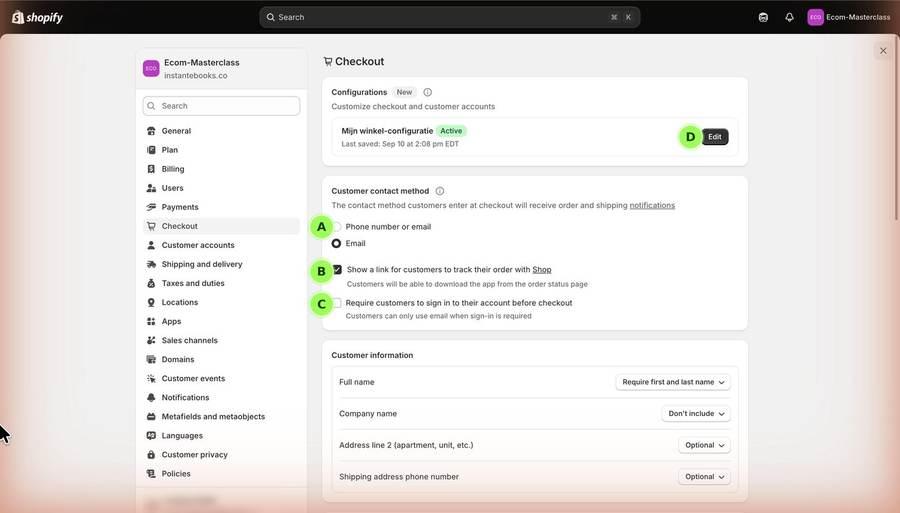Click the Locations pin icon
Screen dimensions: 900x513
[x=151, y=302]
